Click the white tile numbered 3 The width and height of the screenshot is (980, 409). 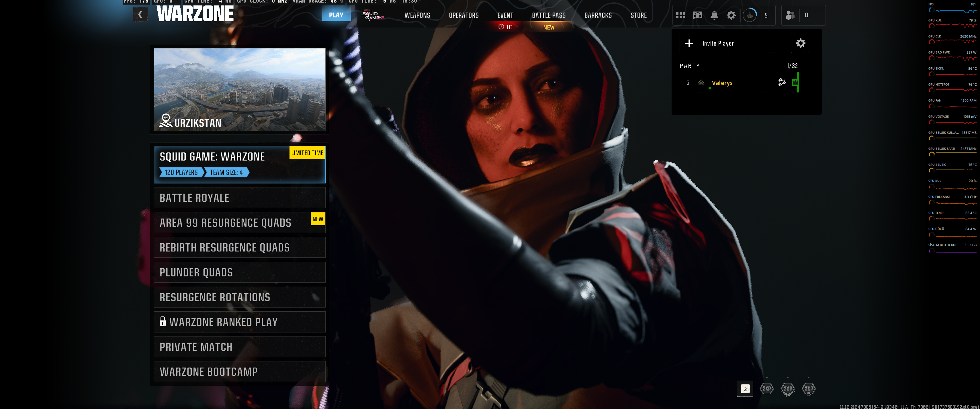coord(745,389)
